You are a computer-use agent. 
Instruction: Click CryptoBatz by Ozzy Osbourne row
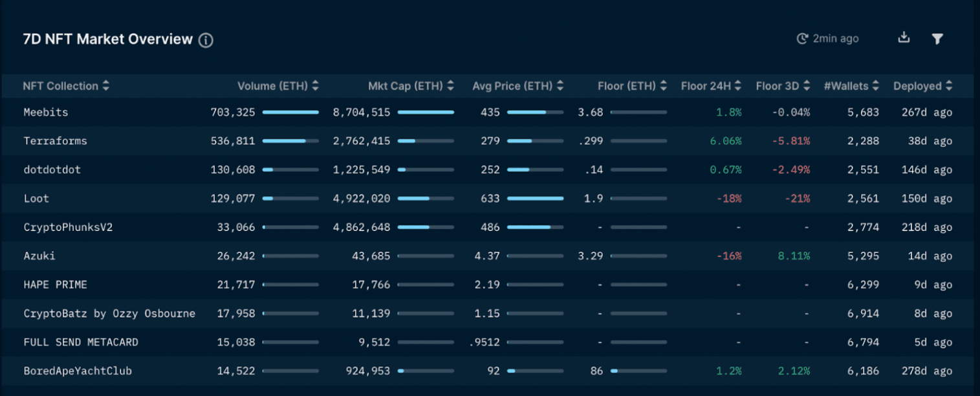pos(109,314)
